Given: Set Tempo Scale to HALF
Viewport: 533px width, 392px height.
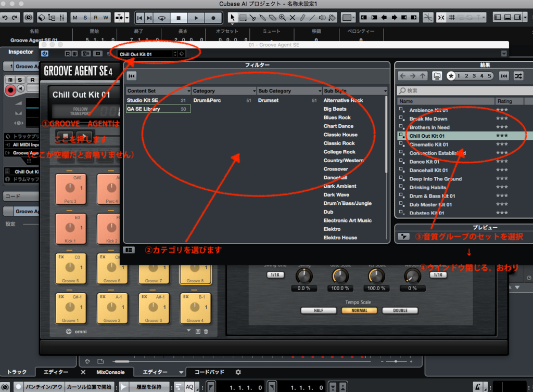Looking at the screenshot, I should point(319,310).
